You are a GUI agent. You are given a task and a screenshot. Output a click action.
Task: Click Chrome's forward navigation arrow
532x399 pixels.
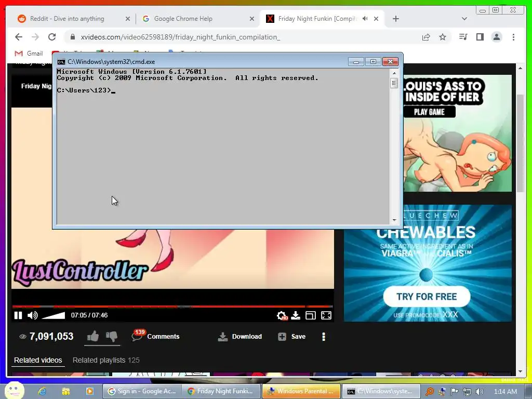point(35,37)
